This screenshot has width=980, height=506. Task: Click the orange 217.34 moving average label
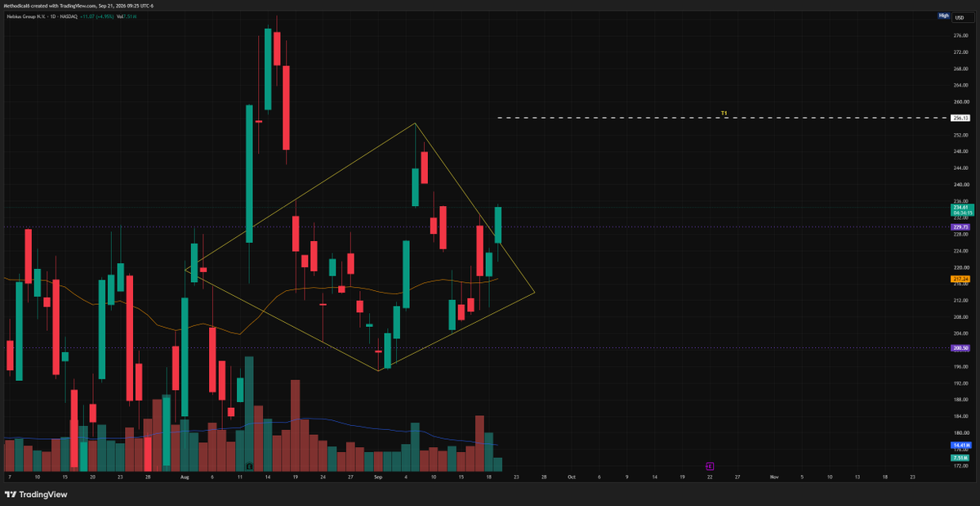[x=960, y=279]
